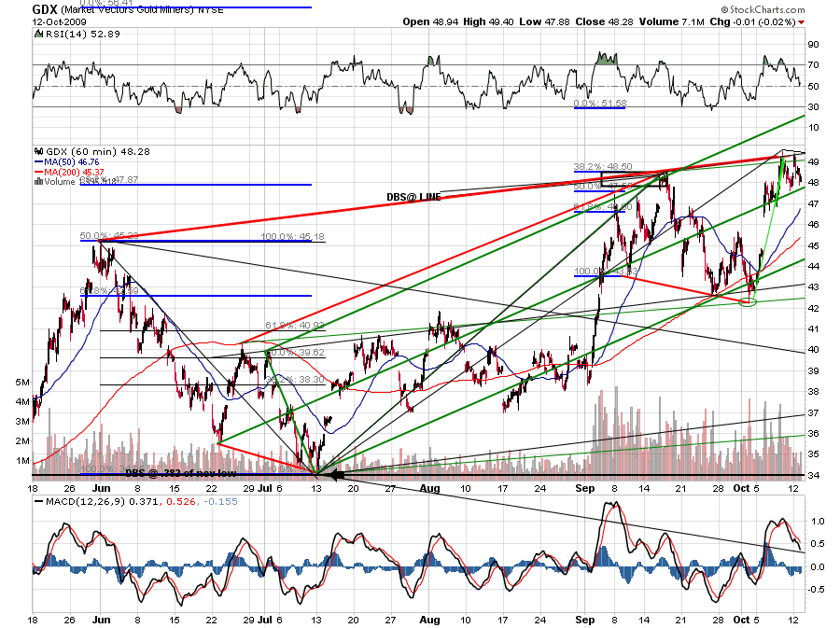The image size is (840, 628).
Task: Open the StockCharts.com watermark link
Action: click(763, 9)
